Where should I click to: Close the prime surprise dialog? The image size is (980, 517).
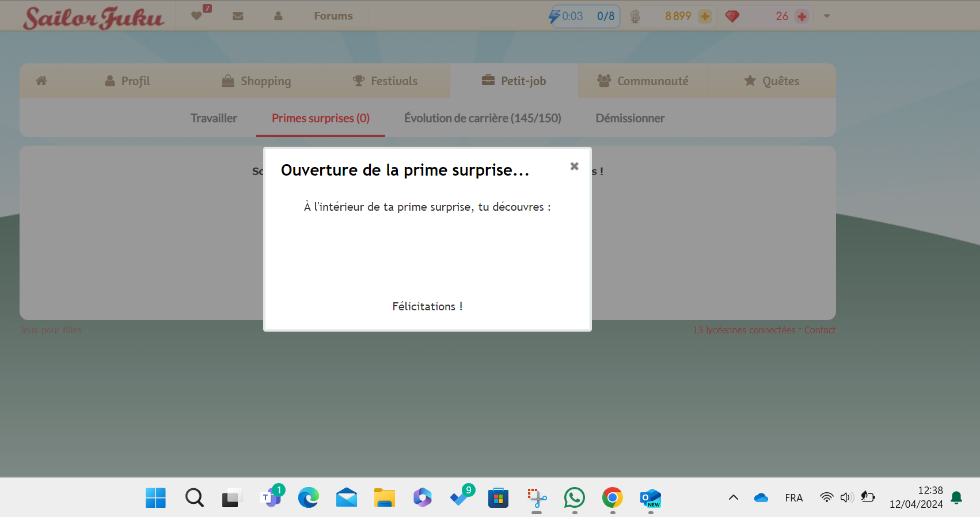(x=574, y=166)
